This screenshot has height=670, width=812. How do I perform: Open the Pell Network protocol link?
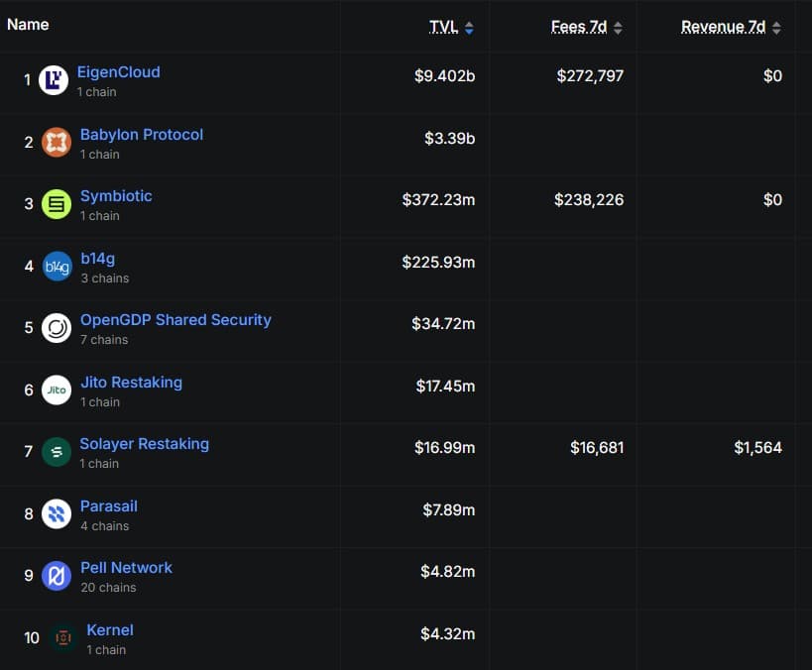coord(126,568)
